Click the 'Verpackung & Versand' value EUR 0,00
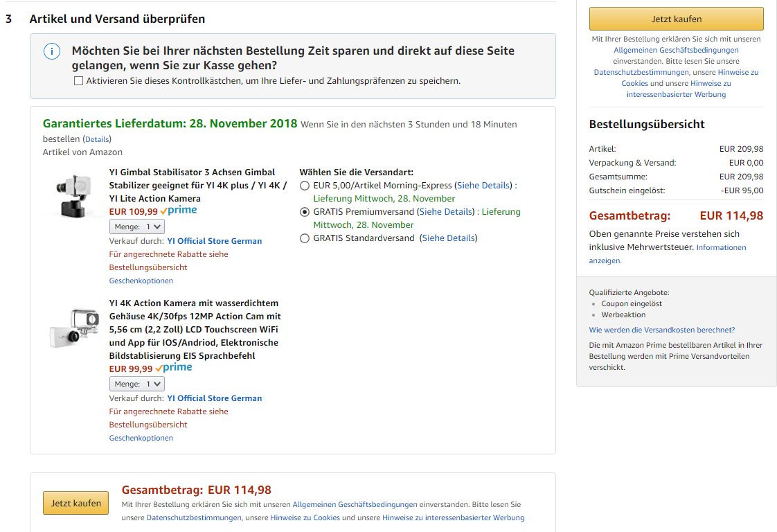 [x=747, y=163]
